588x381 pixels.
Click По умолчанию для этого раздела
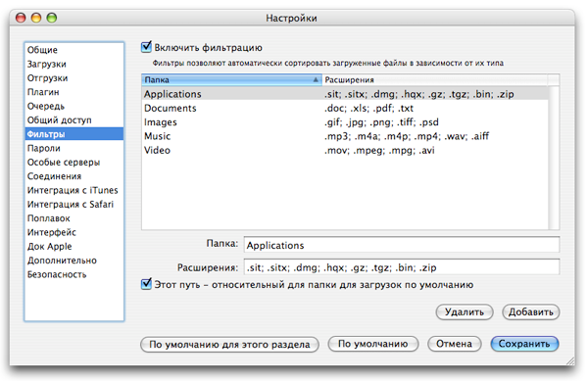tap(229, 344)
